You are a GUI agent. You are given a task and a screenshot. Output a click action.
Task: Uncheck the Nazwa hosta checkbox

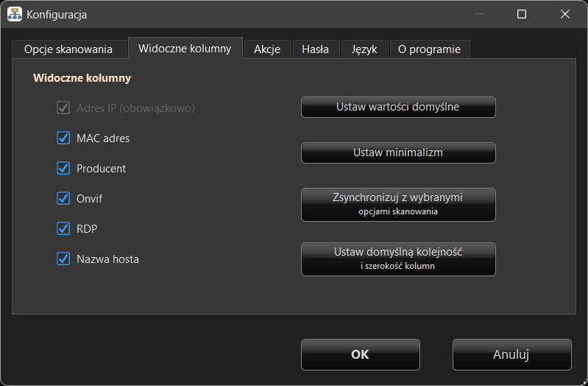[63, 259]
